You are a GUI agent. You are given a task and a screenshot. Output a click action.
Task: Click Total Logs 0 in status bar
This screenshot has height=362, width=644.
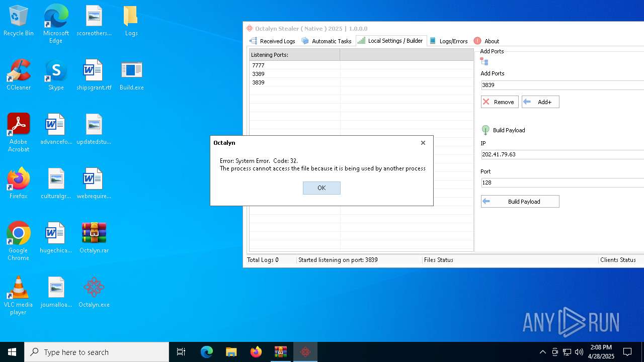[263, 260]
